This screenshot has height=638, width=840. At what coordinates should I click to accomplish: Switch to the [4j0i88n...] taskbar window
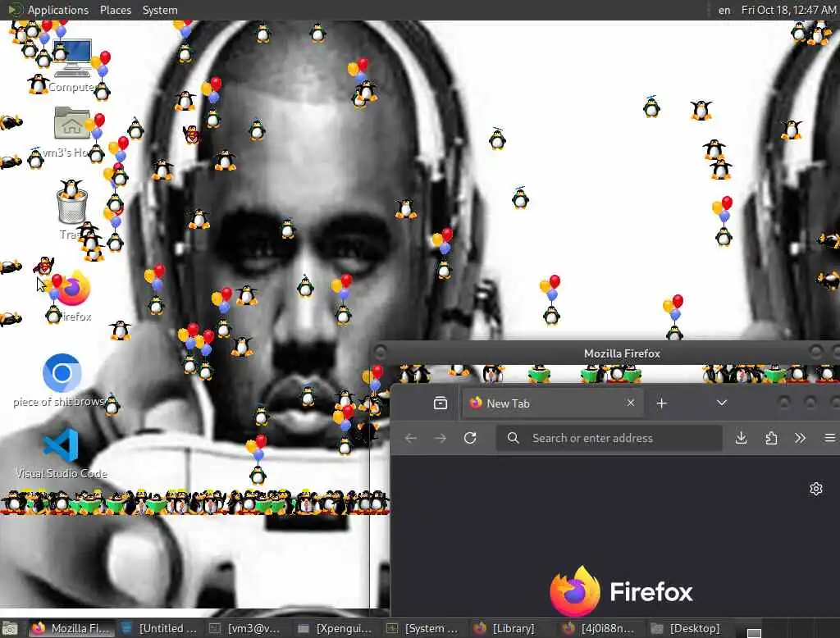coord(601,628)
